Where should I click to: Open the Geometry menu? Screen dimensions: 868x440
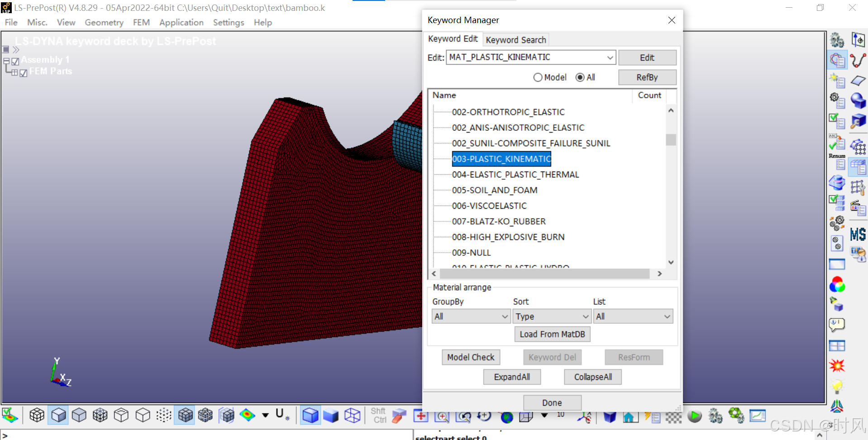coord(104,22)
